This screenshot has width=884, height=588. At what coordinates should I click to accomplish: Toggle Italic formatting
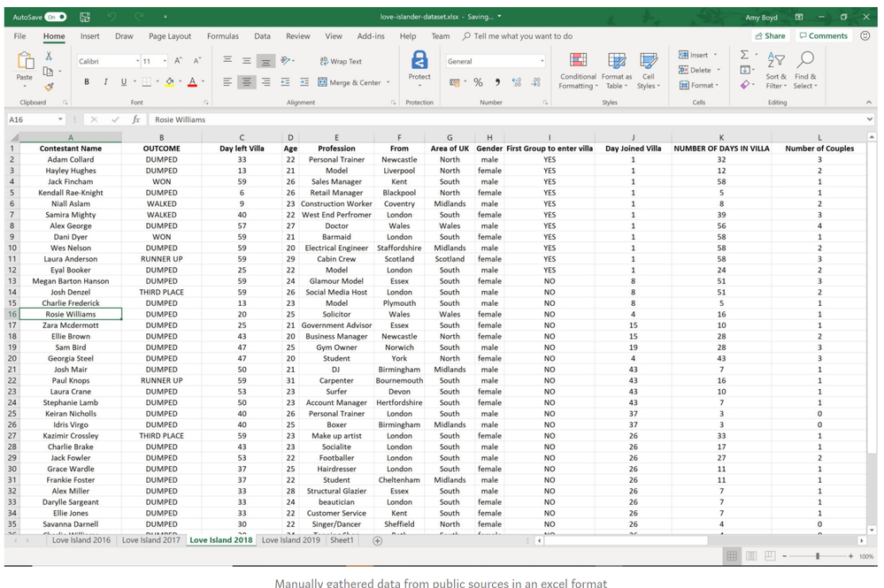[105, 82]
